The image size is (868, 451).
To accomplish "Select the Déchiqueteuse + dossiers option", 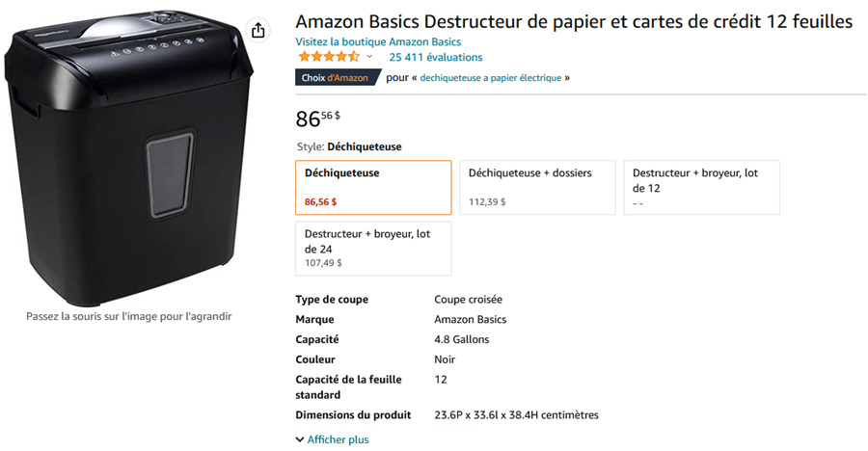I will (x=537, y=188).
